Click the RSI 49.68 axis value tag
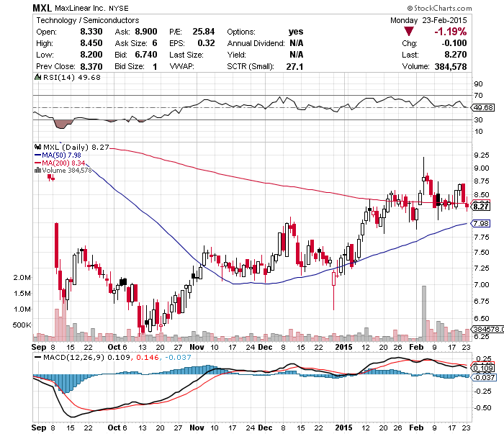The height and width of the screenshot is (434, 504). (483, 108)
